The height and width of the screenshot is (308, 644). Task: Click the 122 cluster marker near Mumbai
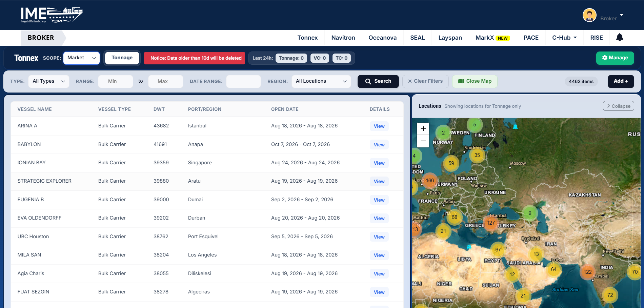(x=587, y=272)
